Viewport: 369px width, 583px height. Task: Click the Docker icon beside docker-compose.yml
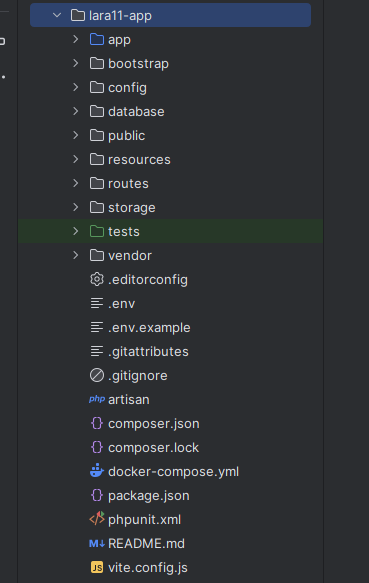click(97, 471)
